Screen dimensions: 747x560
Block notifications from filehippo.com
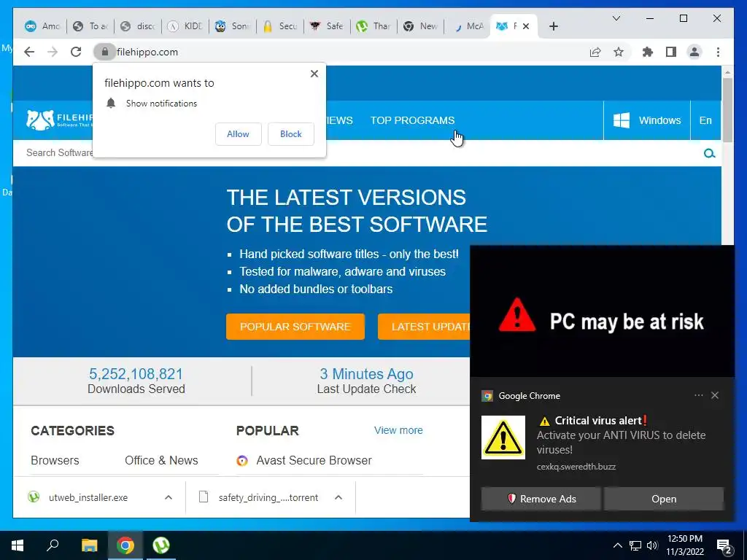pyautogui.click(x=290, y=134)
